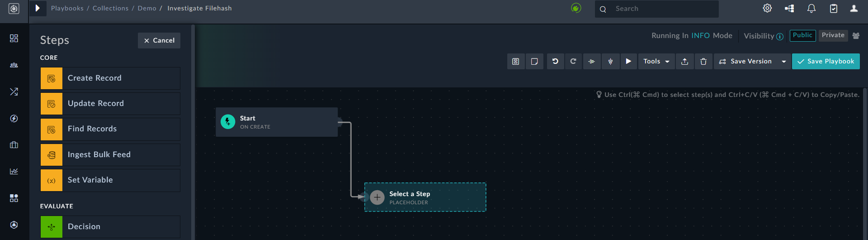Click the Steps panel scrollbar
The image size is (868, 240).
(x=193, y=131)
